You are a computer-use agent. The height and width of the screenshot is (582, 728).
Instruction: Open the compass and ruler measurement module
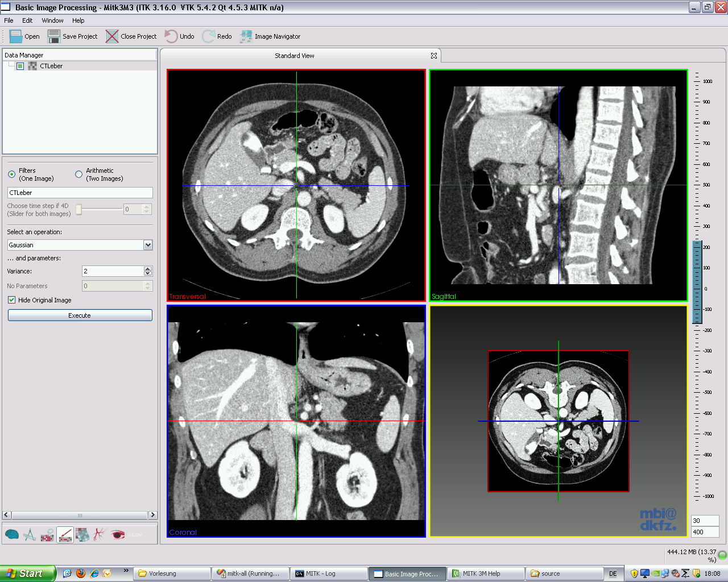pos(30,534)
